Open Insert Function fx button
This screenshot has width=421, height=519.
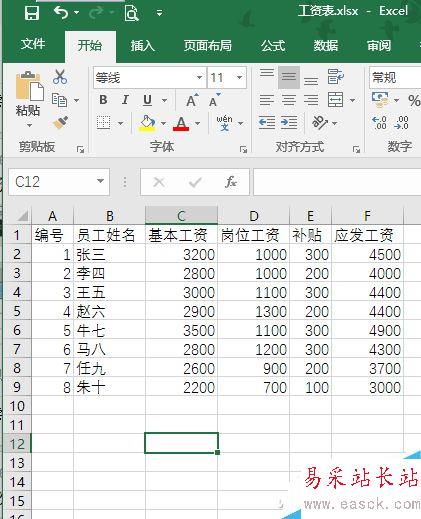pyautogui.click(x=231, y=182)
